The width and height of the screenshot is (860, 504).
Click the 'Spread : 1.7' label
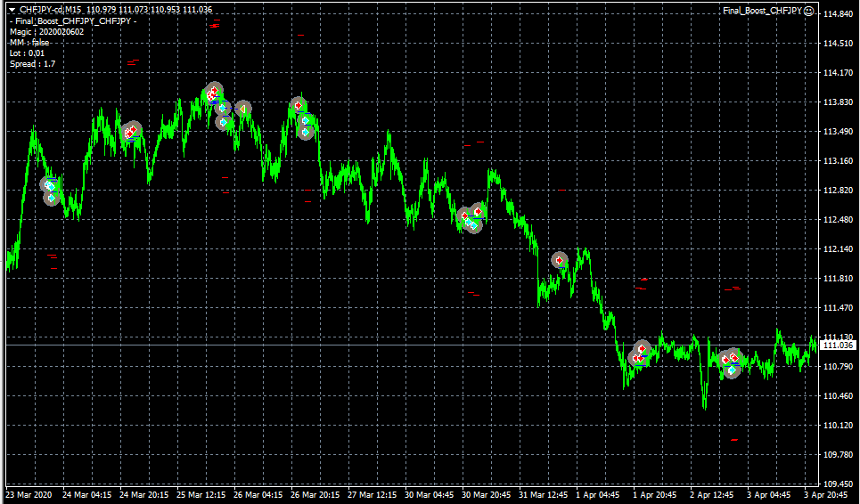pos(32,64)
